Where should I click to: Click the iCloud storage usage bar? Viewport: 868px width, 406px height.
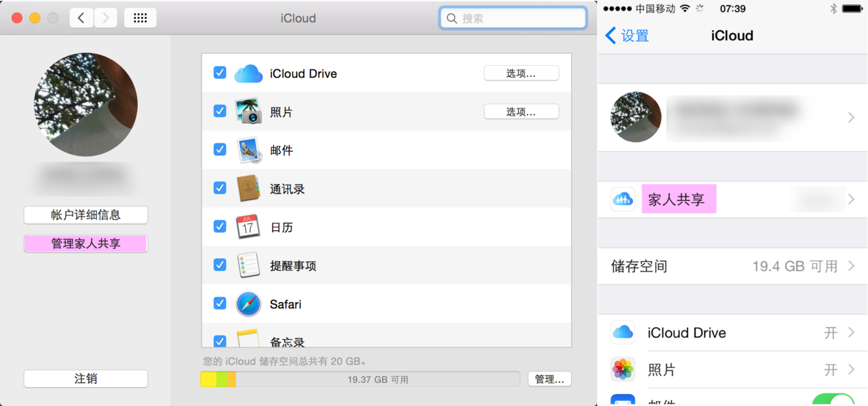coord(360,379)
